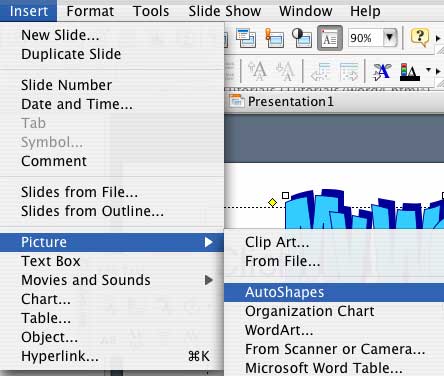Select AutoShapes in the Picture submenu
Screen dimensions: 444x376
coord(334,292)
